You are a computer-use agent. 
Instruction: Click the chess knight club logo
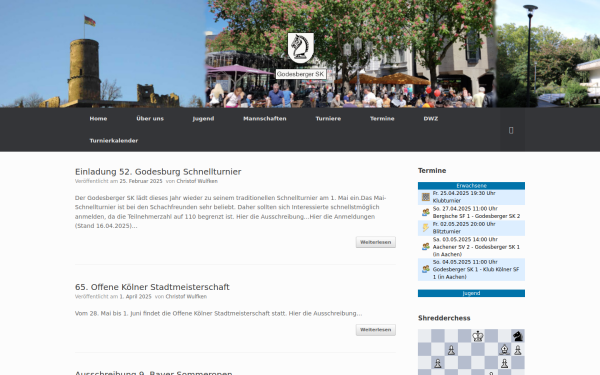(300, 48)
